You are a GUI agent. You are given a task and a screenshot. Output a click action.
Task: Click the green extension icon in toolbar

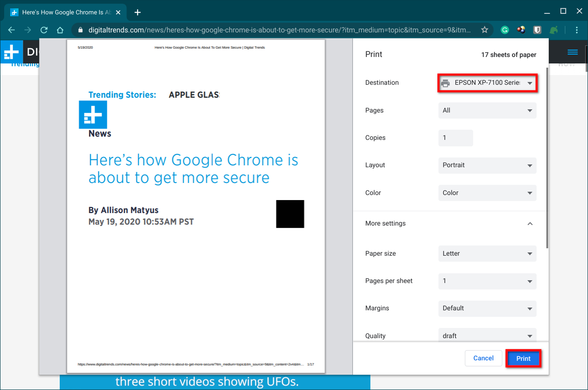(554, 30)
